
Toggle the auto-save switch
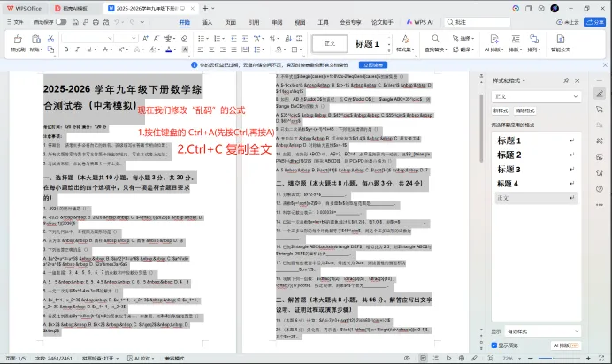[x=61, y=22]
